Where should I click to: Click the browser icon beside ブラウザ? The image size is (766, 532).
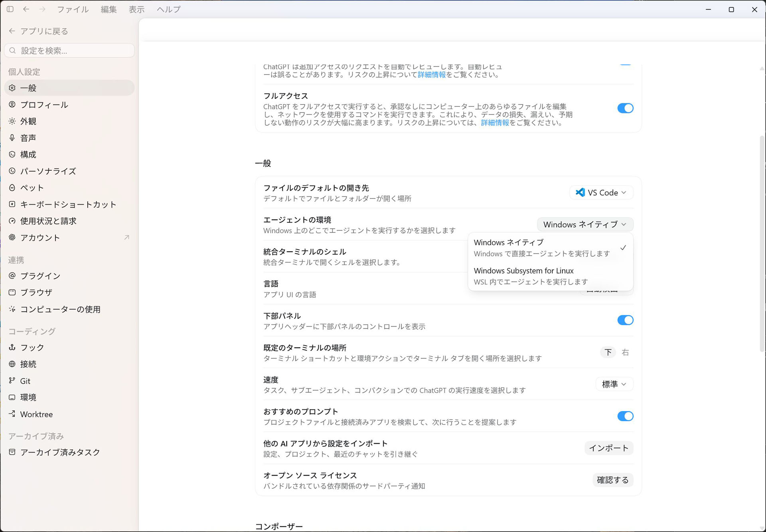pyautogui.click(x=12, y=292)
